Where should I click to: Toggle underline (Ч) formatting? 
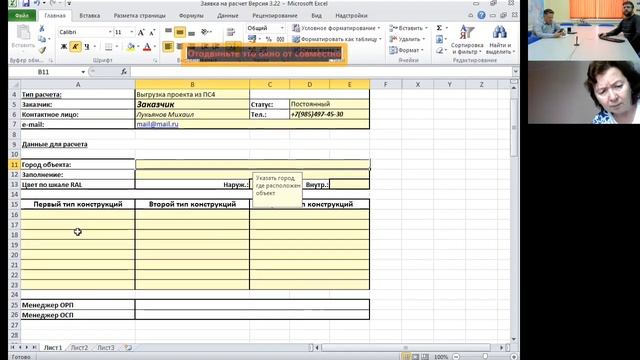87,47
